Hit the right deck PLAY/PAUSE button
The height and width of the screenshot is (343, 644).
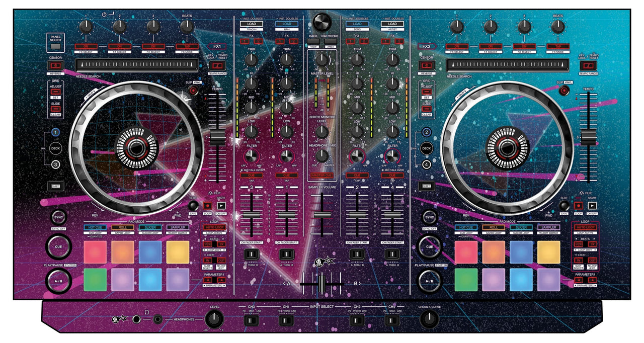tap(429, 280)
